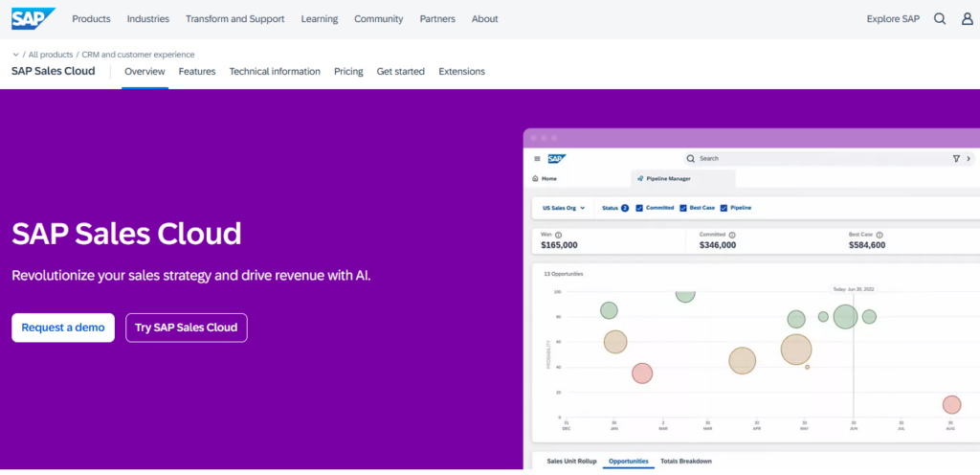
Task: Toggle the Best Case checkbox
Action: point(683,208)
